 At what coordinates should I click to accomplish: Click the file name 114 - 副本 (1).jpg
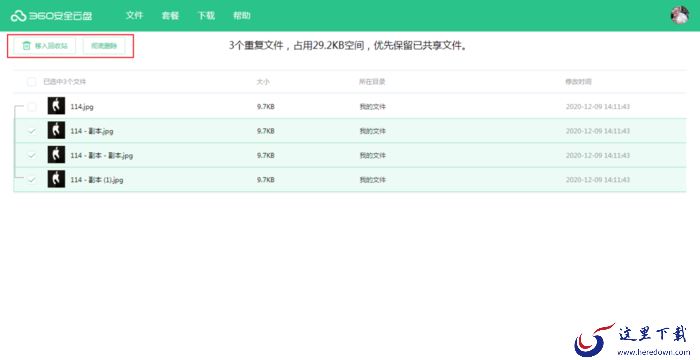pos(96,180)
